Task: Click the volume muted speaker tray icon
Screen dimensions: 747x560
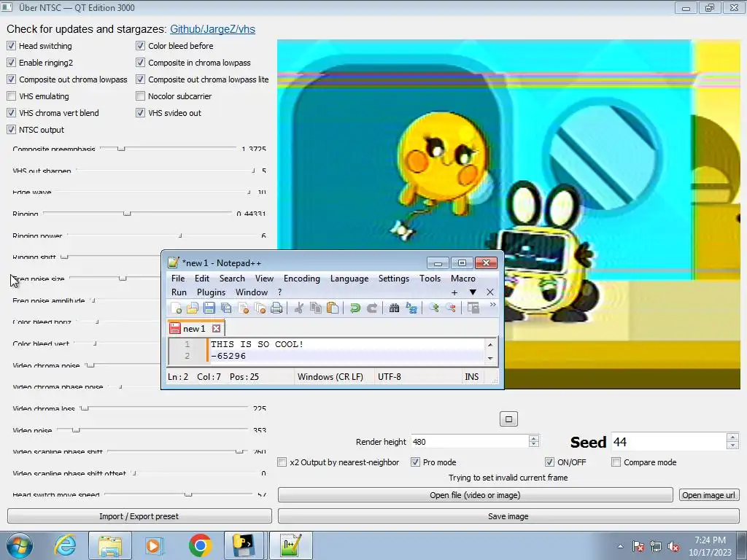Action: coord(673,547)
